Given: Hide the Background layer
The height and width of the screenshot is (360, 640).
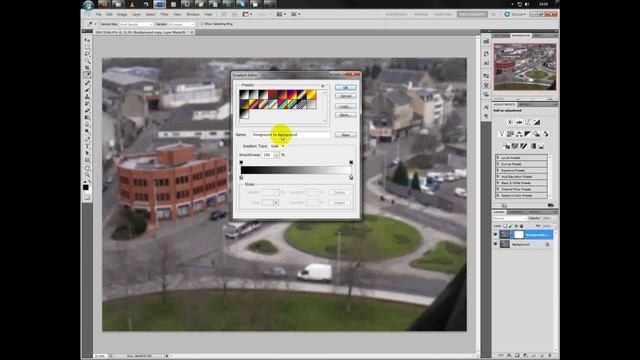Looking at the screenshot, I should pos(496,244).
